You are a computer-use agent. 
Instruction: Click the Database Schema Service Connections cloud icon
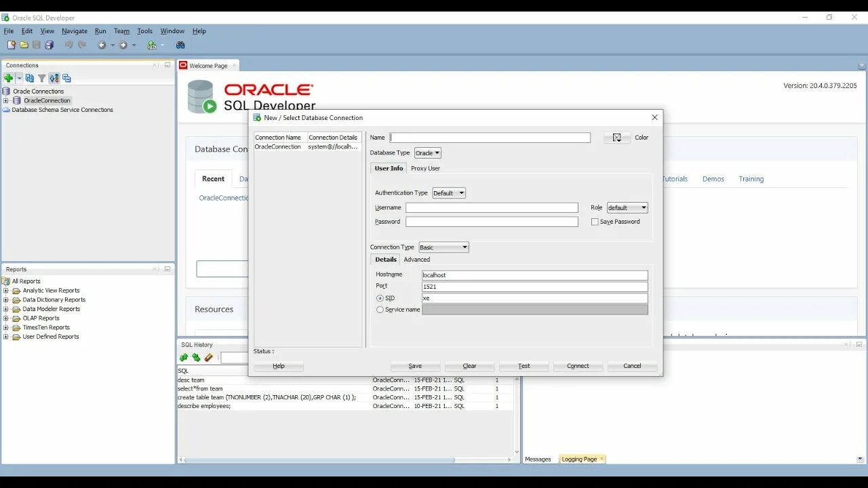(6, 110)
